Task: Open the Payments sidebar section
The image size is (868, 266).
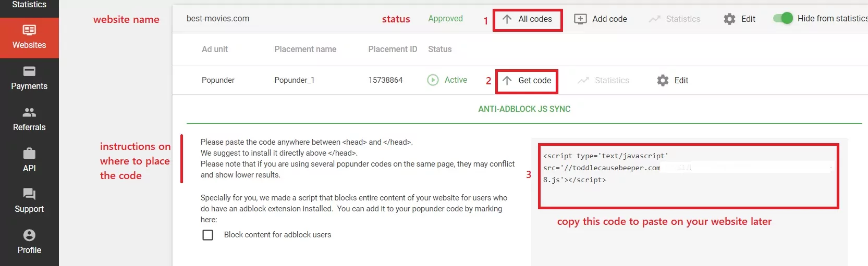Action: point(29,79)
